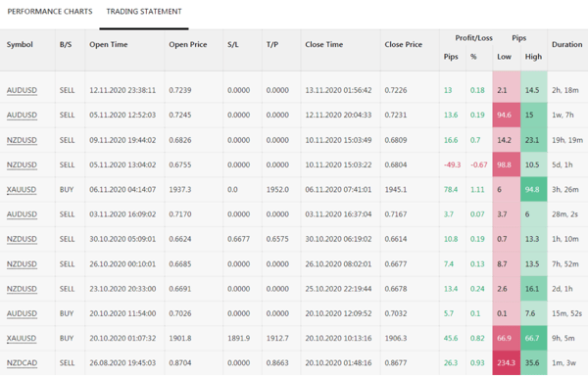The width and height of the screenshot is (588, 377).
Task: Click the Open Price column header
Action: [x=188, y=45]
